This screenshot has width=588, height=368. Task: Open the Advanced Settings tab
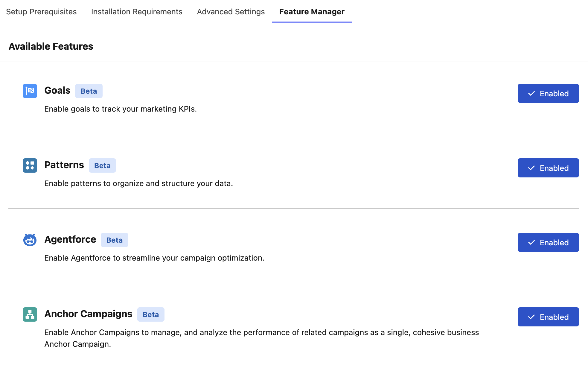[231, 12]
